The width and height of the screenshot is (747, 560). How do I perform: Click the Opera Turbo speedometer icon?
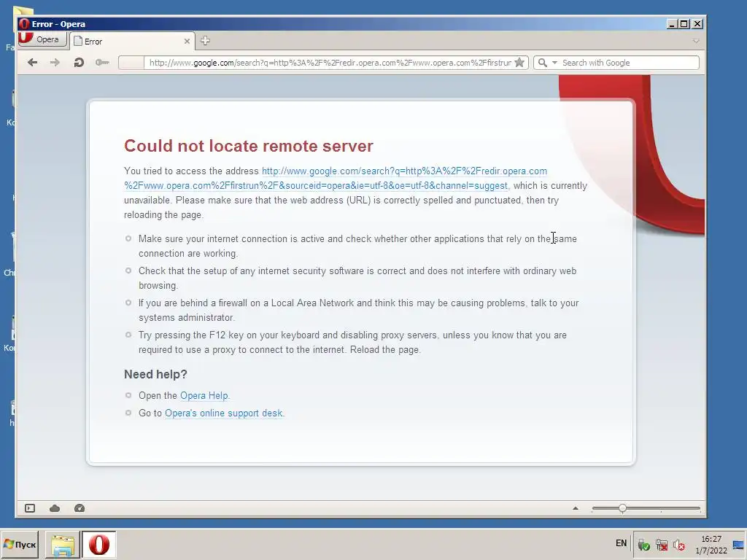coord(80,508)
